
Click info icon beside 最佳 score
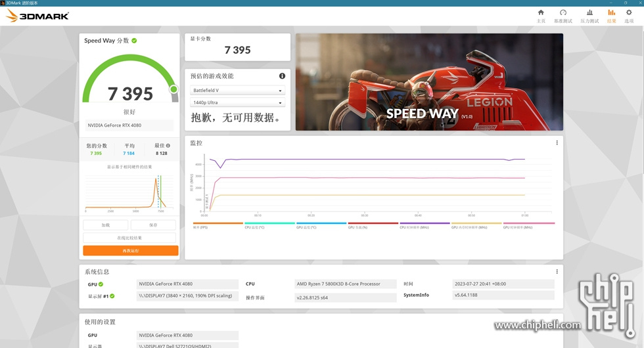(168, 146)
